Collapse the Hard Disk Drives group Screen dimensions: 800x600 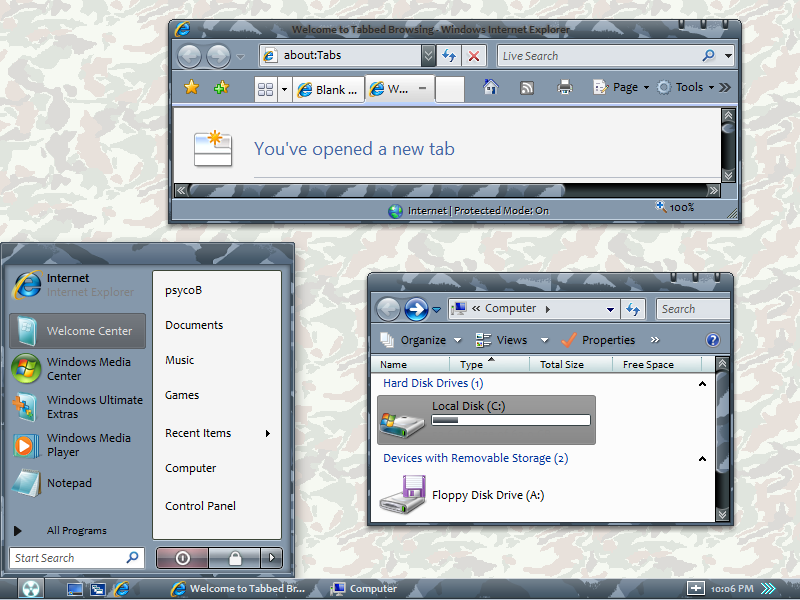point(703,384)
